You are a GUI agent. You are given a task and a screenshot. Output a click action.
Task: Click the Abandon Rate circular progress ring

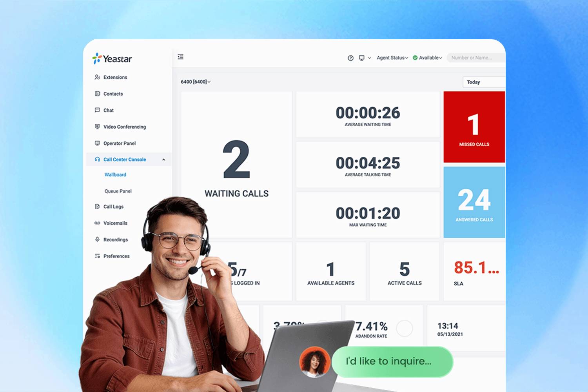405,328
